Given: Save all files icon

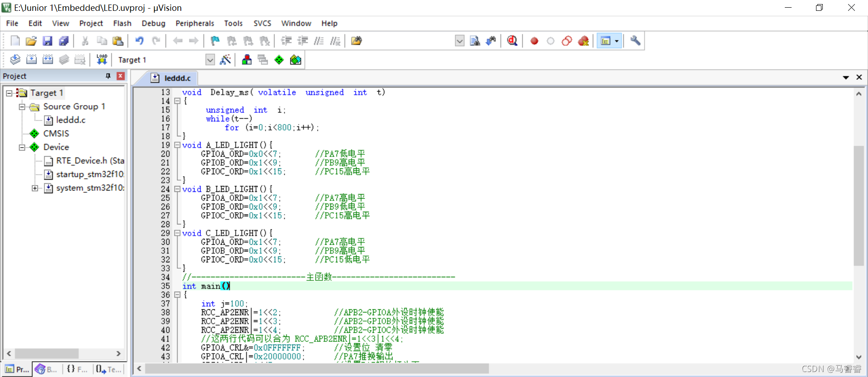Looking at the screenshot, I should [64, 41].
